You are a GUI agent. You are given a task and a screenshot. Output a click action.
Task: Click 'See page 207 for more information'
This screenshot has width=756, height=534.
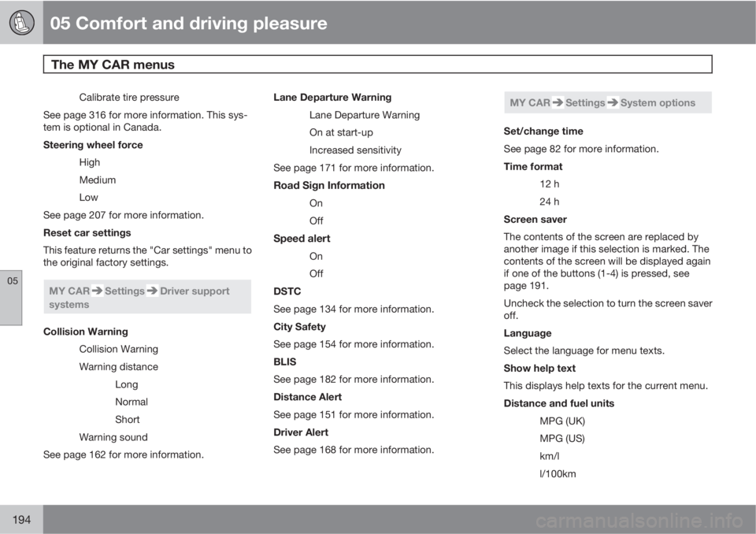pyautogui.click(x=124, y=215)
